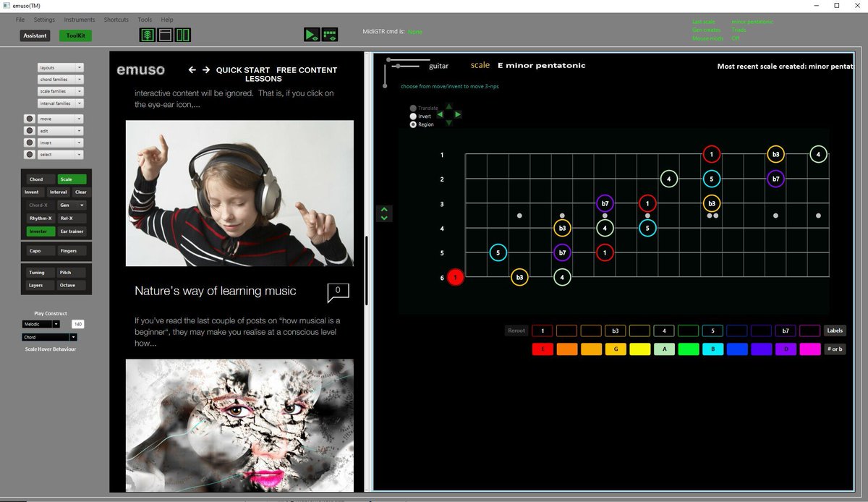
Task: Click the comment bubble showing 0
Action: click(x=338, y=291)
